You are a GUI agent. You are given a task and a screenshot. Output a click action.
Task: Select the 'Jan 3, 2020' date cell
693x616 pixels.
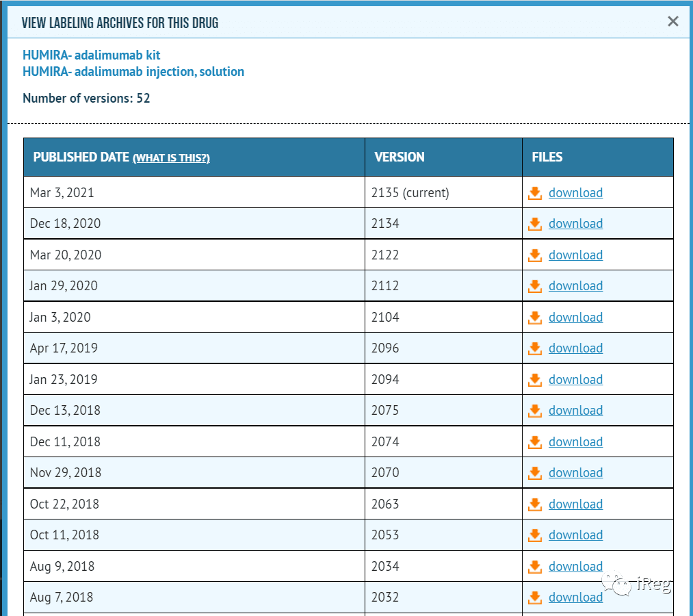click(x=194, y=317)
